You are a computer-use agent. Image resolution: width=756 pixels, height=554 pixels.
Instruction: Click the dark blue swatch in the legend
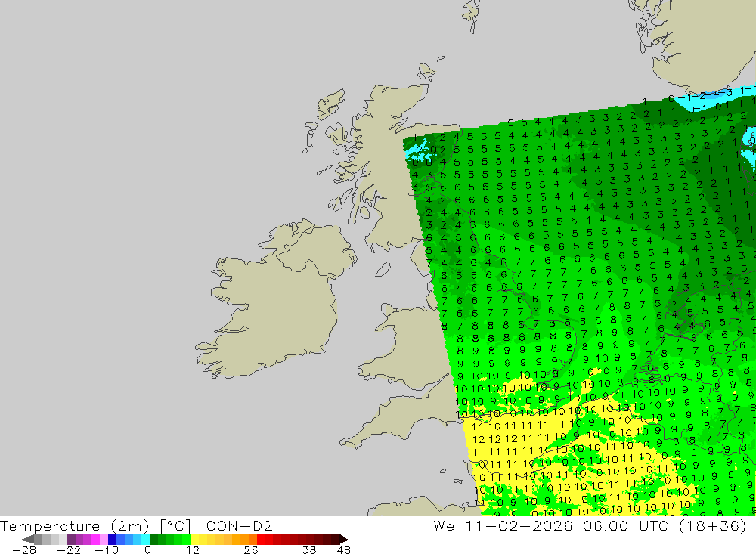pyautogui.click(x=112, y=539)
